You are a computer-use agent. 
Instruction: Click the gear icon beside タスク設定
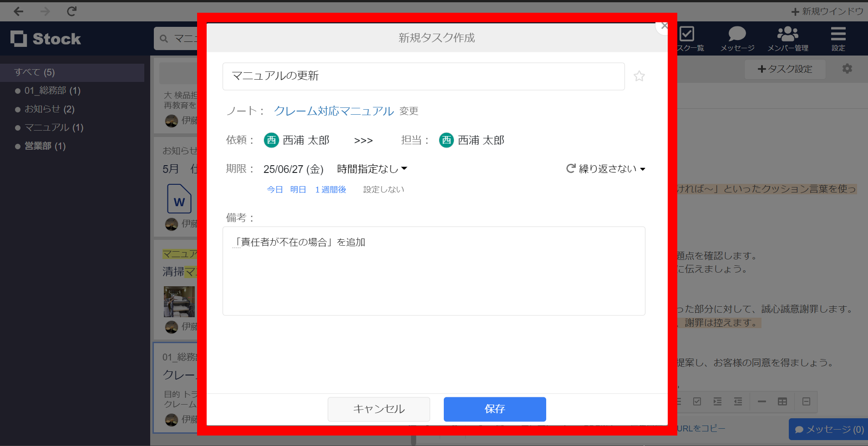point(847,68)
